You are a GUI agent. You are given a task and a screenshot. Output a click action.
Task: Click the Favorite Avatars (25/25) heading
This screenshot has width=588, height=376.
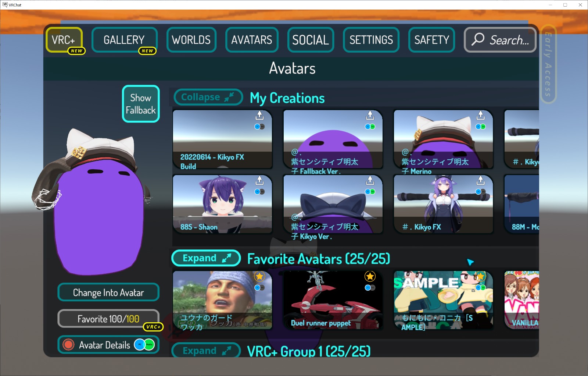coord(318,259)
